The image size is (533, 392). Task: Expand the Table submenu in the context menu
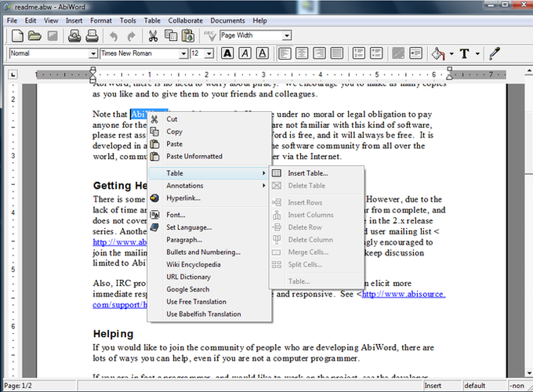209,173
